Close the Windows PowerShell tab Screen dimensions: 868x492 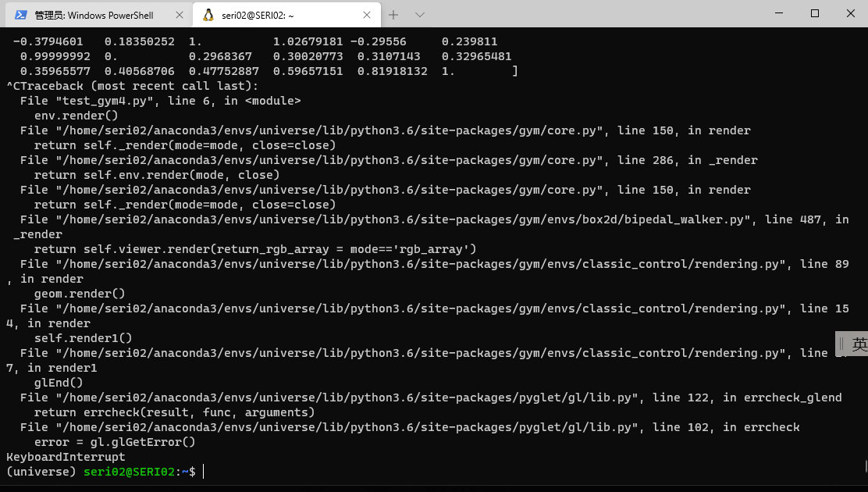point(180,15)
